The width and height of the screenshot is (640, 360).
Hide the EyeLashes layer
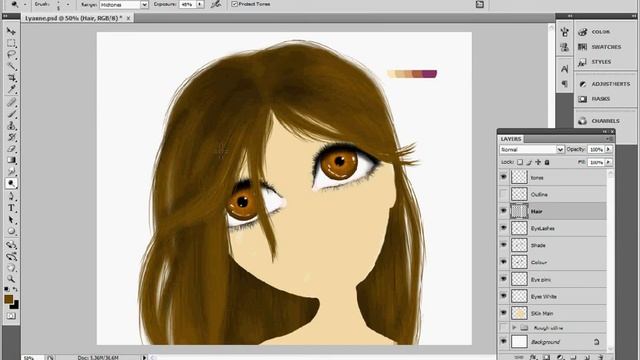[504, 228]
